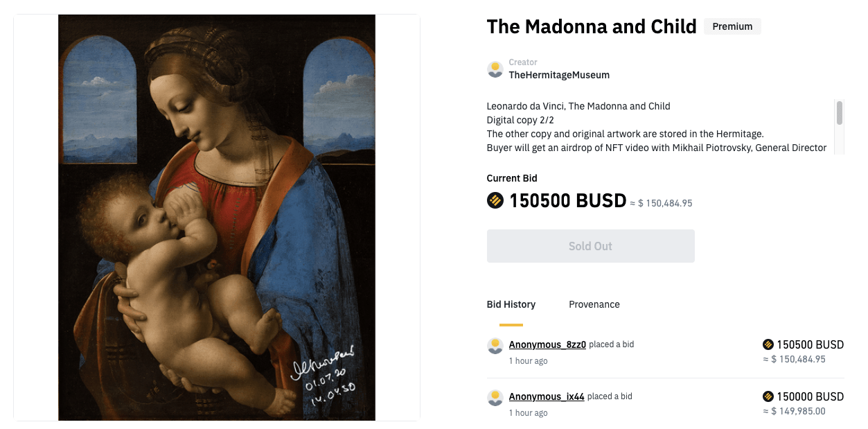
Task: Click the 150500 BUSD current bid amount
Action: click(x=568, y=201)
